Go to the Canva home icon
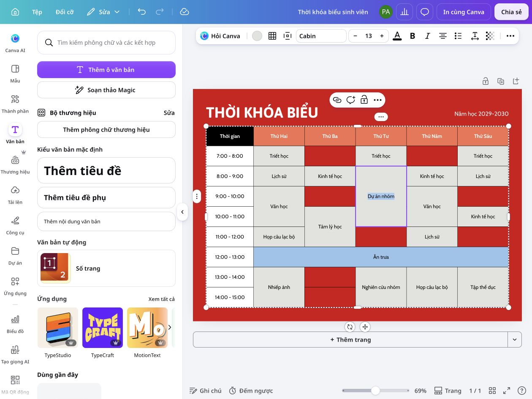 coord(15,12)
